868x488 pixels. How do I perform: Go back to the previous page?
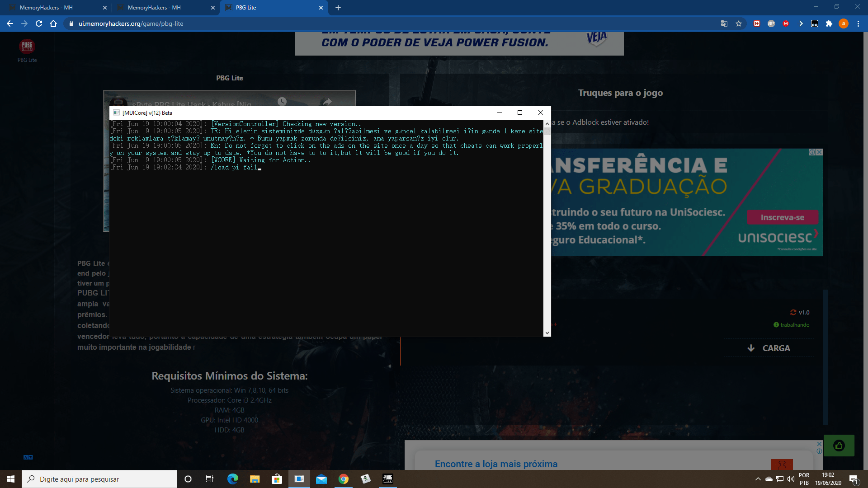pyautogui.click(x=10, y=23)
